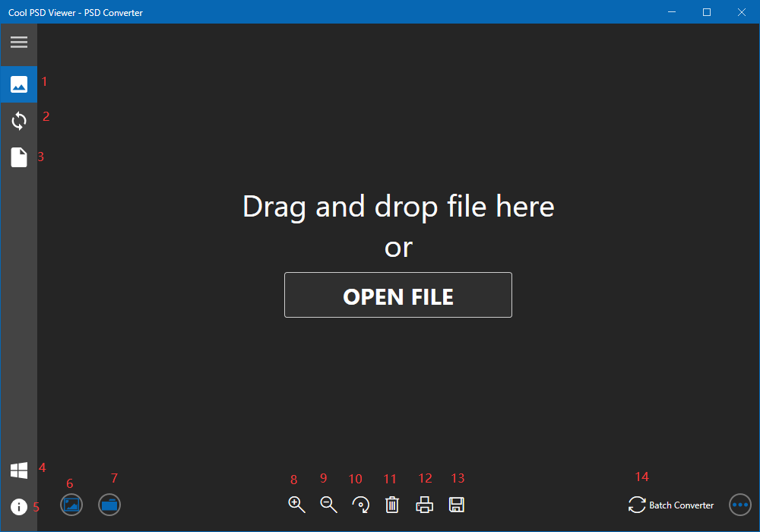Click the picture thumbnail icon near bottom left

71,505
